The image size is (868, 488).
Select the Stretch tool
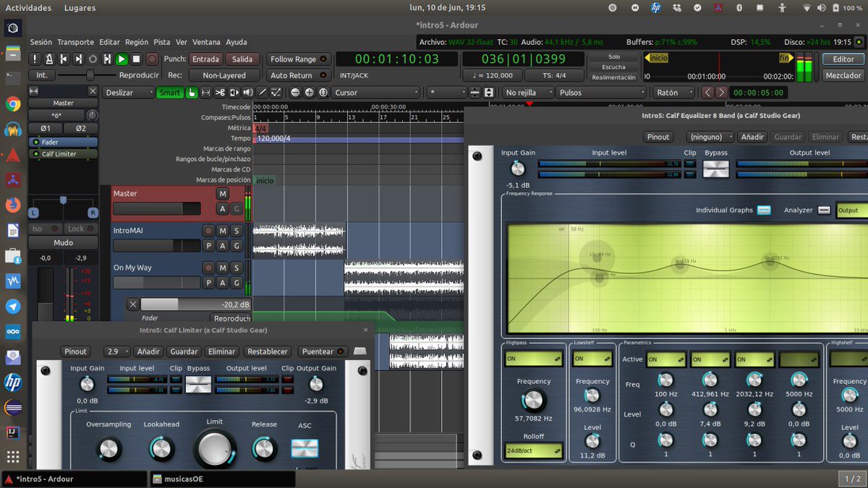tap(234, 93)
